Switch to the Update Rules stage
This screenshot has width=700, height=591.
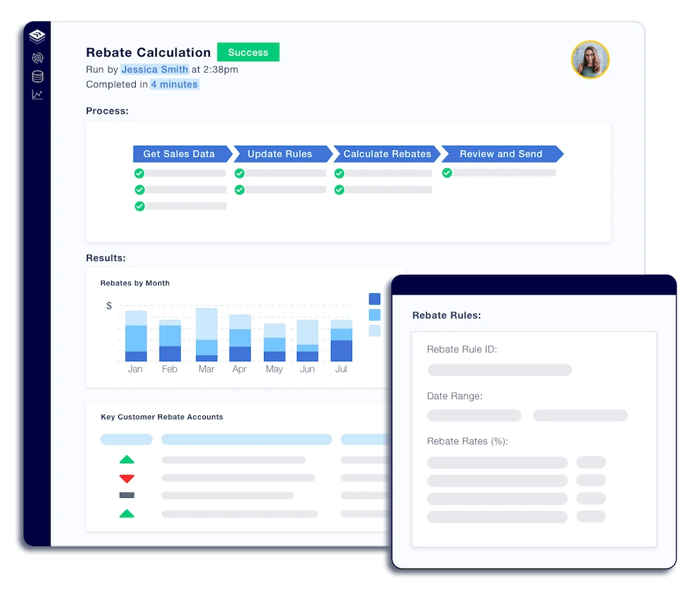tap(280, 153)
